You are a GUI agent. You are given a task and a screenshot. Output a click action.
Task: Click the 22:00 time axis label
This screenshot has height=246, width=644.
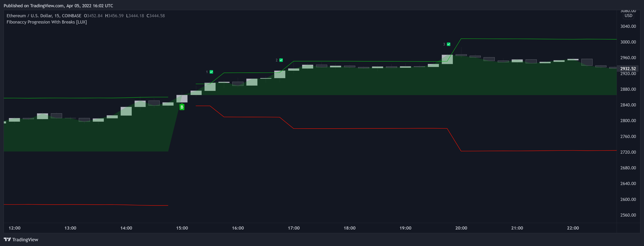coord(573,228)
